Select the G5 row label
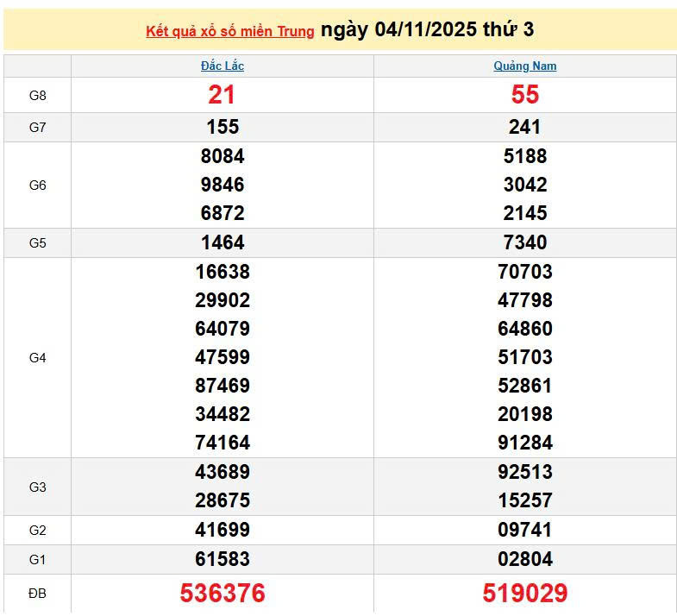This screenshot has width=677, height=616. point(37,243)
